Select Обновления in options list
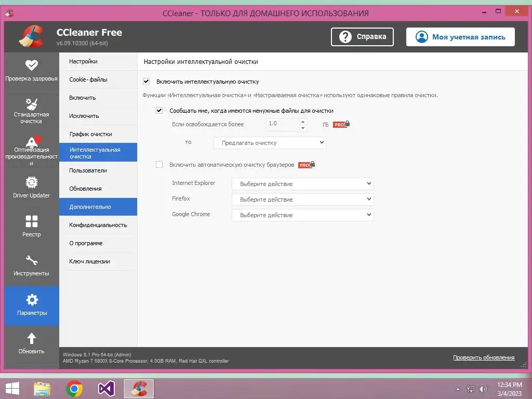 (98, 189)
